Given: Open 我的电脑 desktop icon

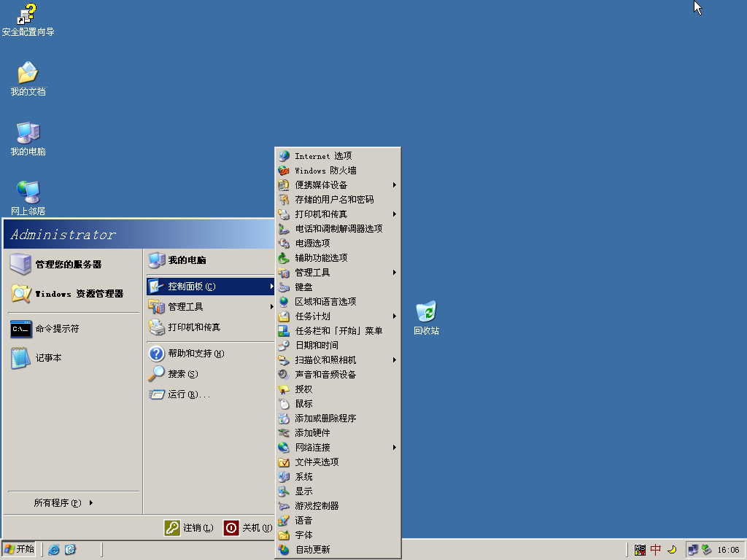Looking at the screenshot, I should click(x=28, y=133).
